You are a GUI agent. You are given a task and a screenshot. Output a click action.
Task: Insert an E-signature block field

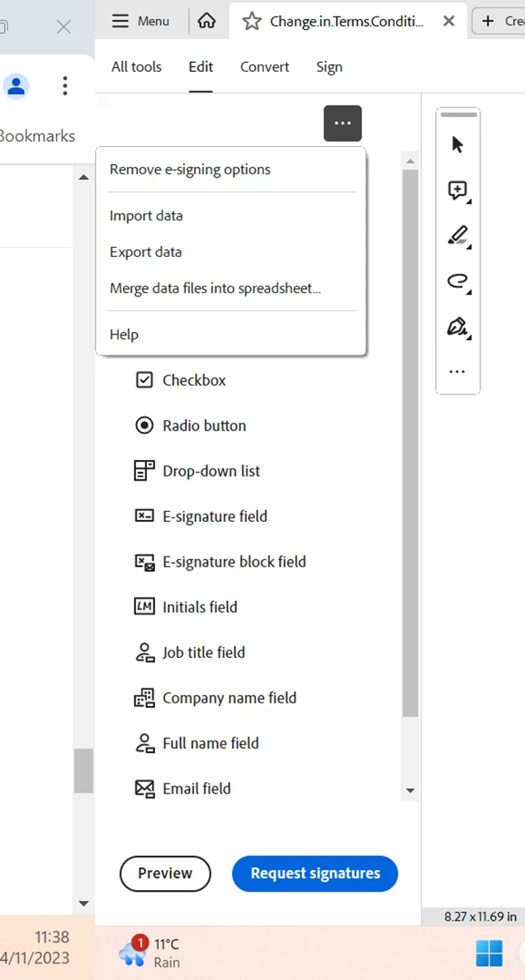point(220,562)
